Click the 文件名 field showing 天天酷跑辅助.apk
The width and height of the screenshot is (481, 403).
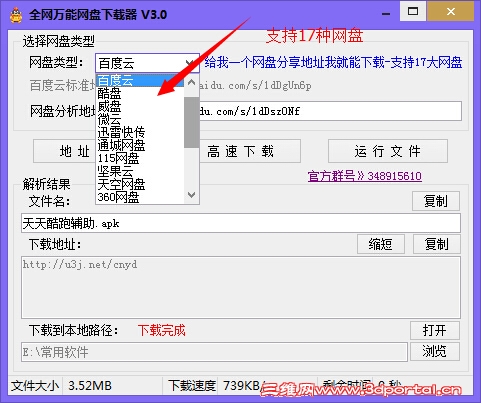tap(241, 223)
